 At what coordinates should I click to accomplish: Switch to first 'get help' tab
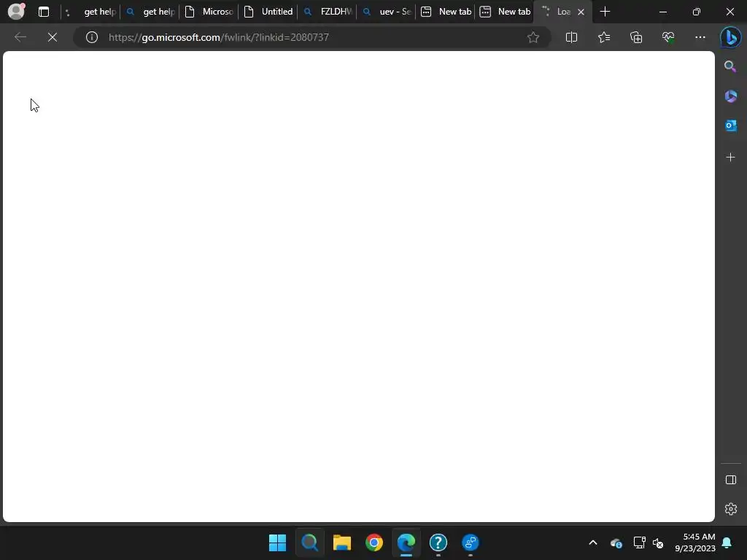pyautogui.click(x=90, y=12)
